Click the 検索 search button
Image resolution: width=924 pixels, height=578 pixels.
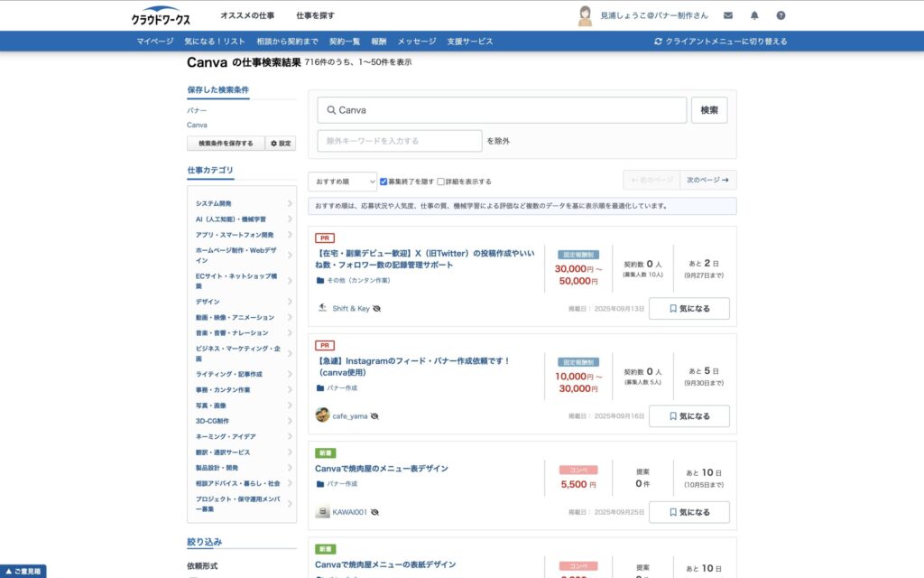[x=709, y=110]
